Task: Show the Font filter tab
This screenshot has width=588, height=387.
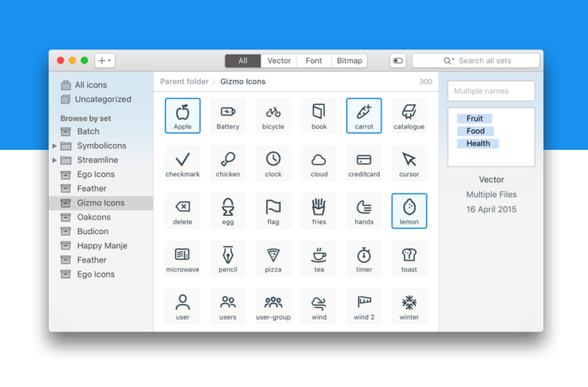Action: (314, 61)
